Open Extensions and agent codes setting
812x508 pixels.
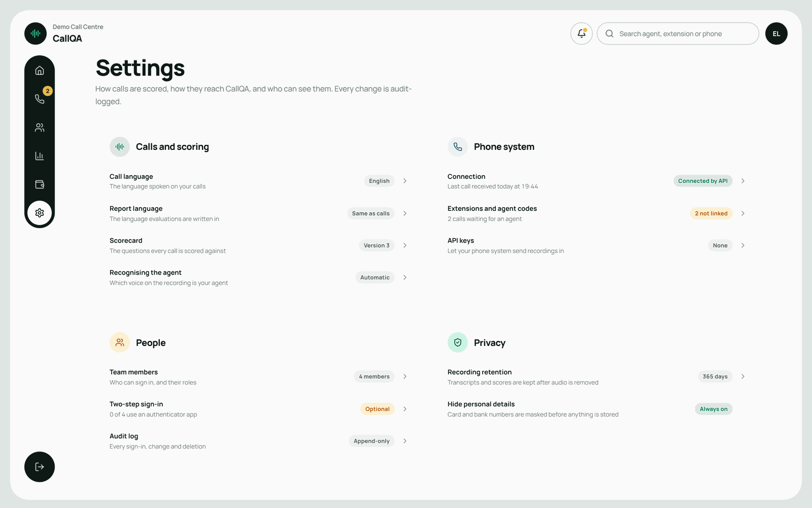[x=597, y=213]
